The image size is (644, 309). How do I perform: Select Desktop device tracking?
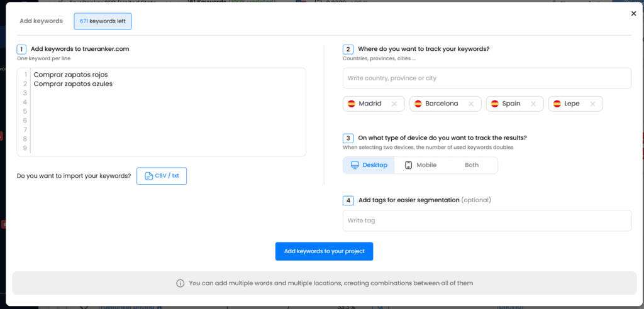[369, 165]
